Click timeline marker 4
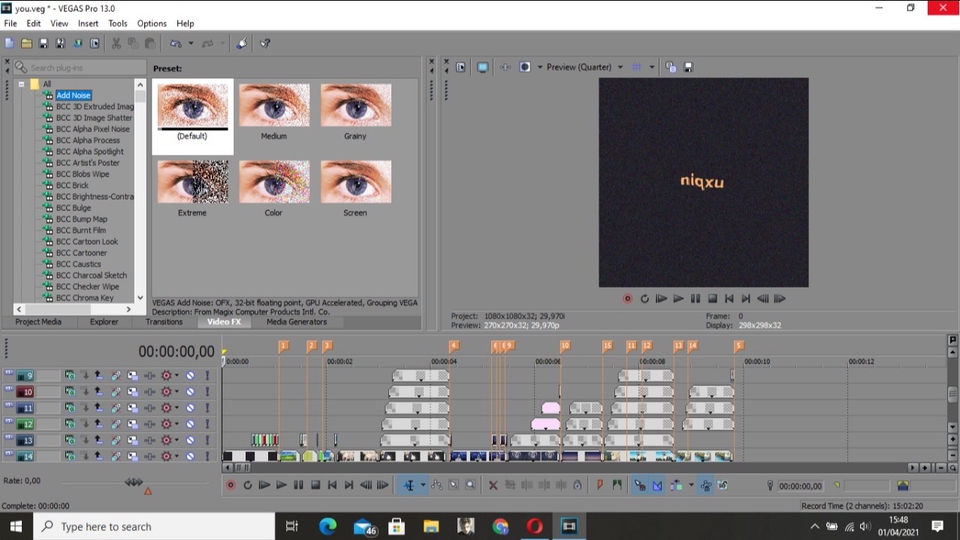Viewport: 960px width, 540px height. coord(454,346)
